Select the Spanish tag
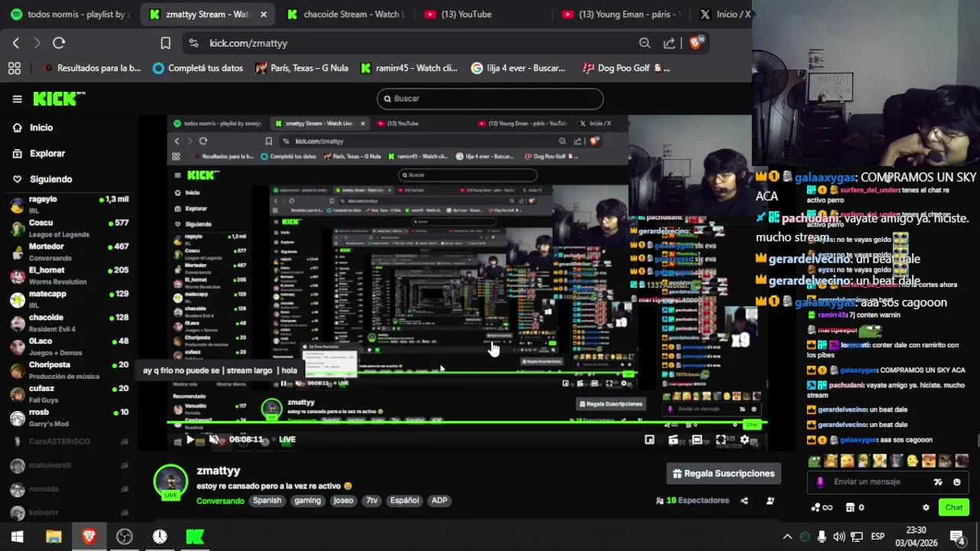 click(267, 500)
